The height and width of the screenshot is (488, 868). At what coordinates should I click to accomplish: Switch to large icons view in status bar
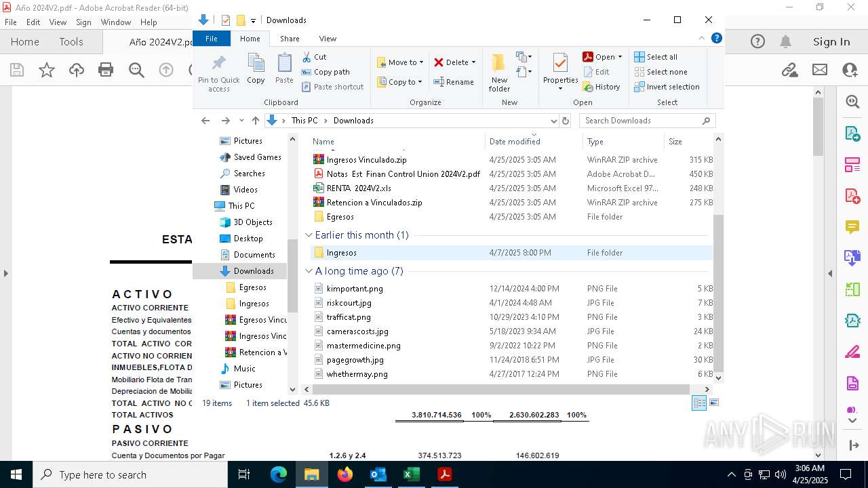pos(713,403)
